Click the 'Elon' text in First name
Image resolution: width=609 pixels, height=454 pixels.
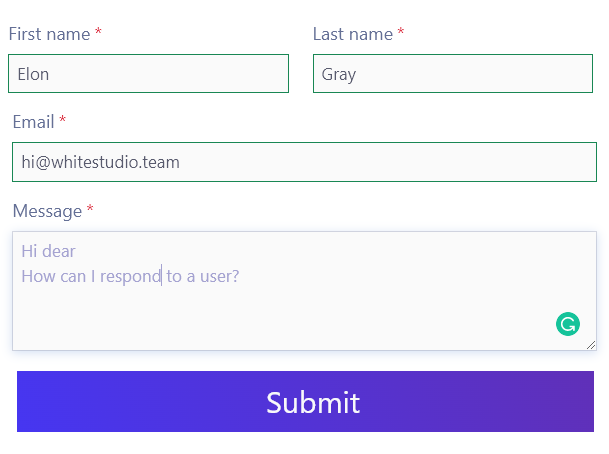click(33, 74)
